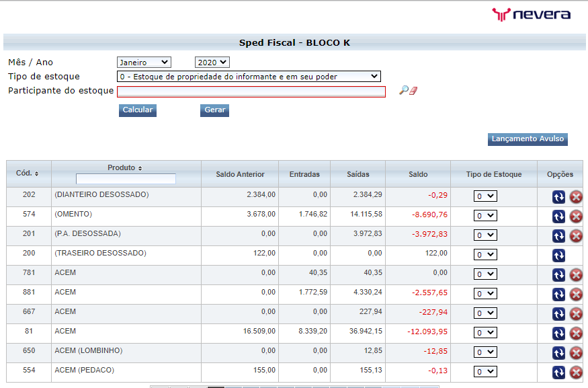The width and height of the screenshot is (588, 388).
Task: Click the magnifier search icon for Participante
Action: (x=403, y=90)
